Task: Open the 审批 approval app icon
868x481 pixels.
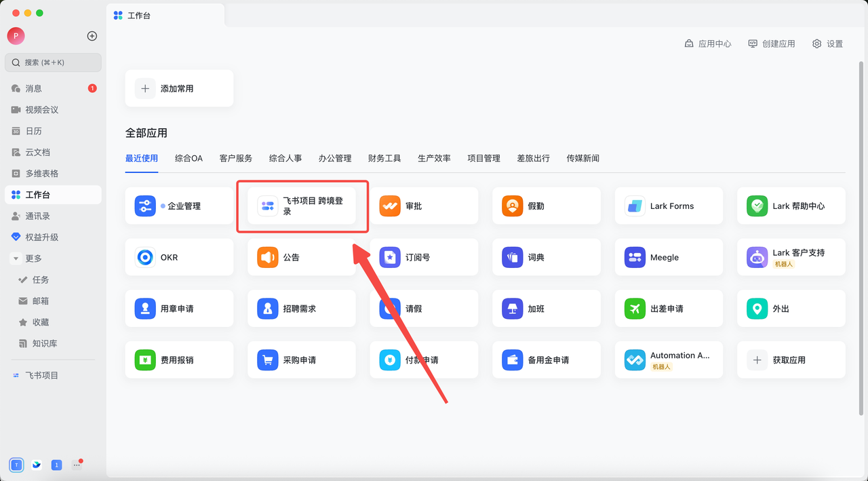Action: click(x=390, y=206)
